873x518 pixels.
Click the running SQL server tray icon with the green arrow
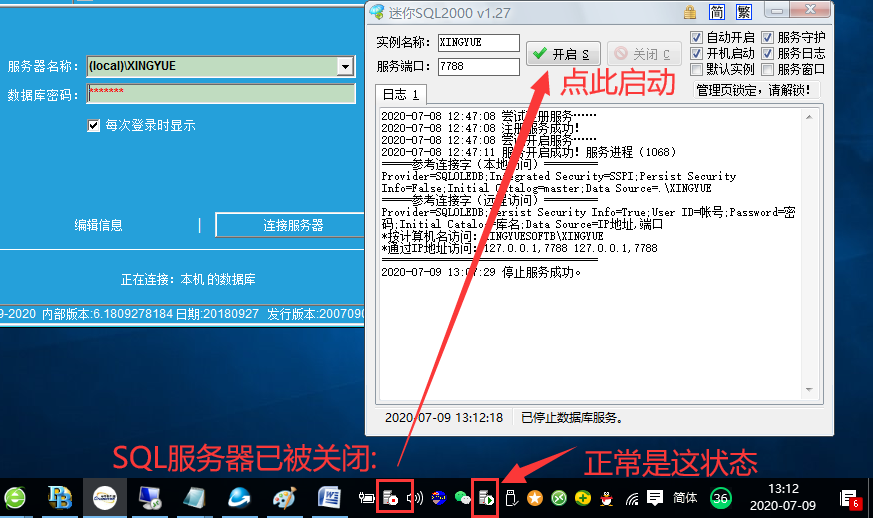(487, 498)
